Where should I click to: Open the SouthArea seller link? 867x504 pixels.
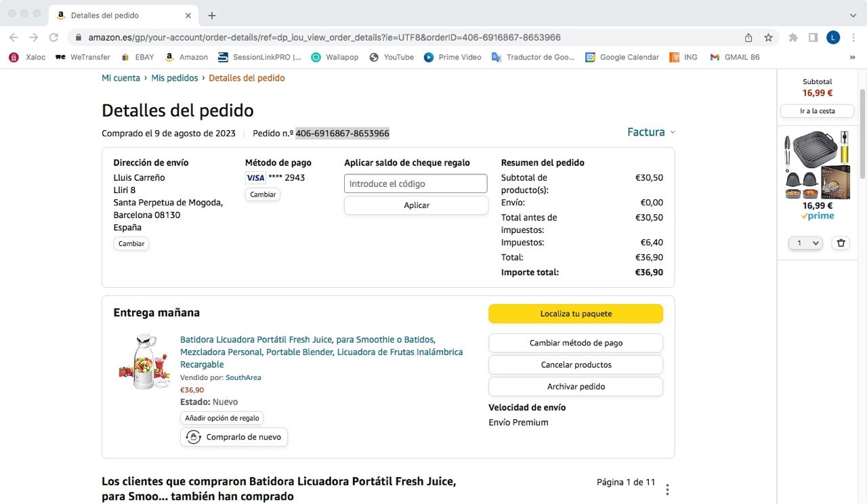coord(243,377)
